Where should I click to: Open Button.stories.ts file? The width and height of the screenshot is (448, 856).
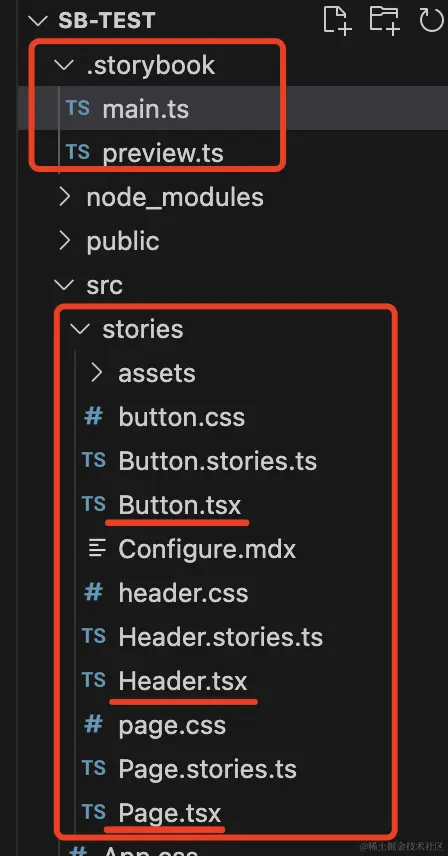217,461
